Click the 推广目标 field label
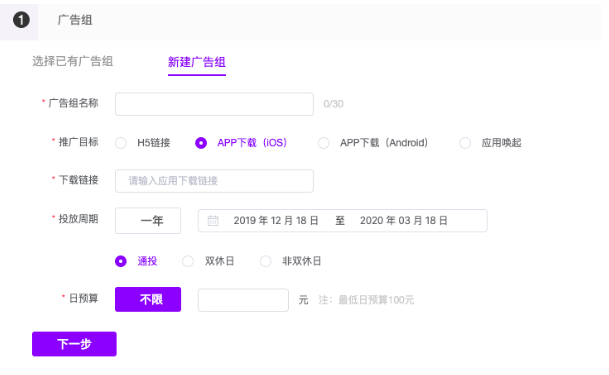This screenshot has width=609, height=375. click(x=78, y=142)
